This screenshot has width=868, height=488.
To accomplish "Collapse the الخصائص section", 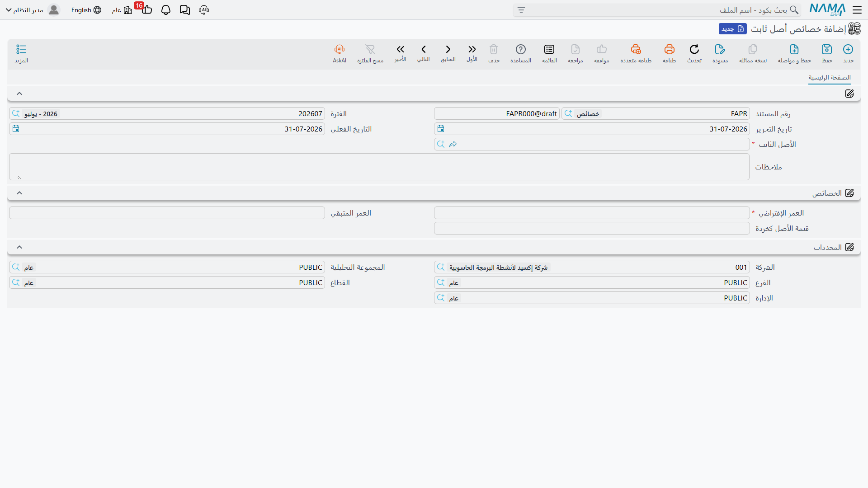I will tap(19, 193).
